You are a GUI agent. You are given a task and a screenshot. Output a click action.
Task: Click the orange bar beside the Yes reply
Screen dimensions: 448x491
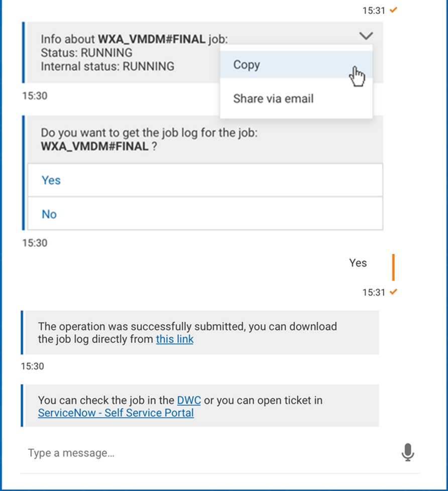[x=393, y=267]
